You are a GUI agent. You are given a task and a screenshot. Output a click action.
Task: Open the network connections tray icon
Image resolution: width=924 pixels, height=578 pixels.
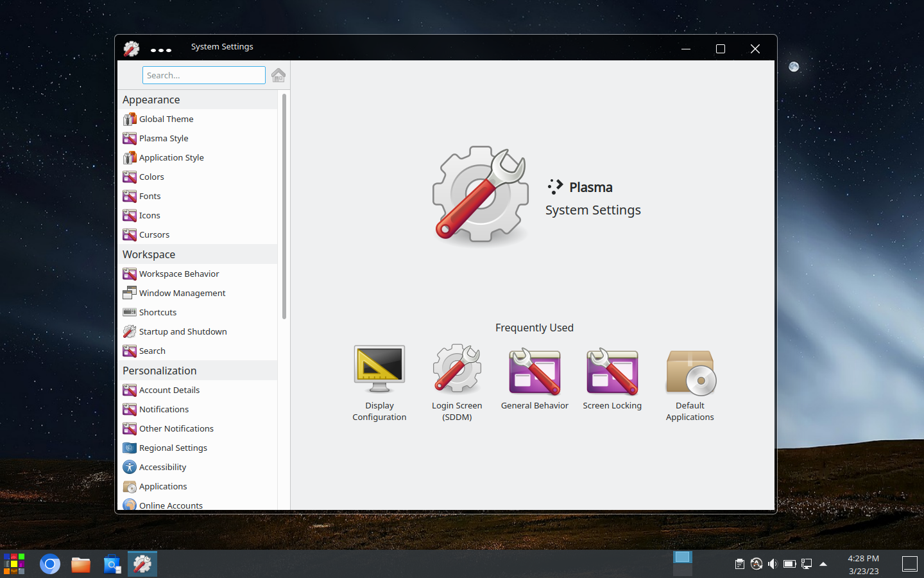click(807, 564)
